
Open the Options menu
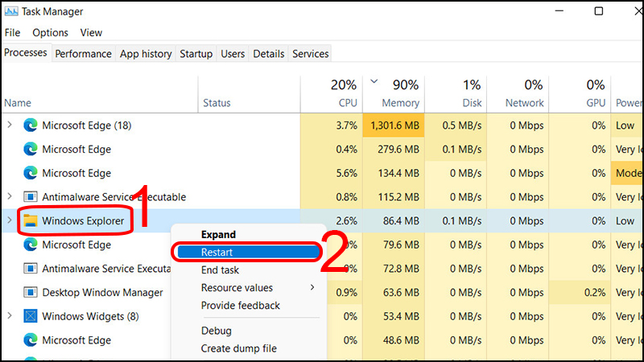coord(50,32)
